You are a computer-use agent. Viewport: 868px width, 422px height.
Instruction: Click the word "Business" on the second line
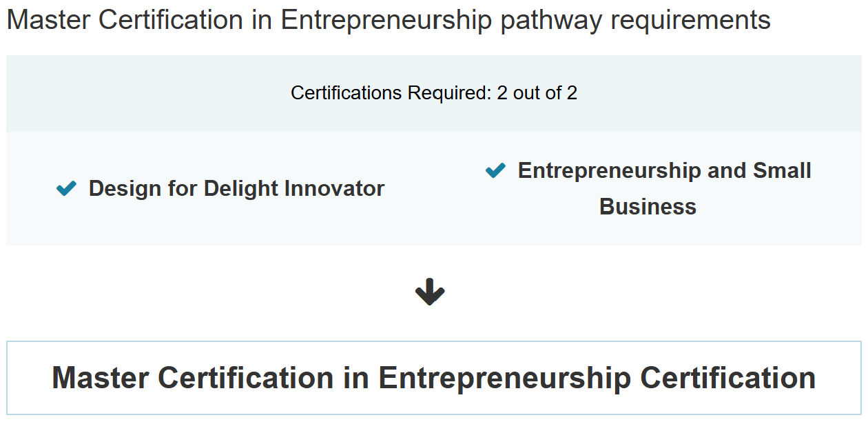click(648, 207)
